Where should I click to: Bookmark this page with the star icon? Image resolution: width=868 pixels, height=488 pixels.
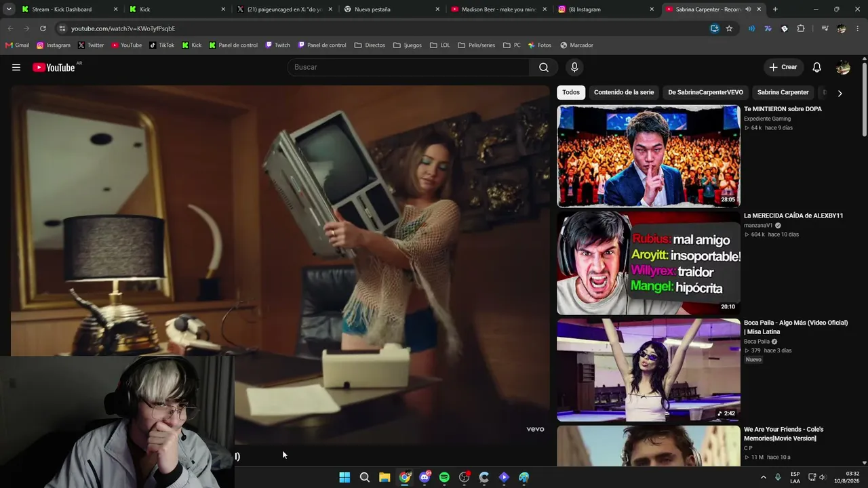point(729,28)
